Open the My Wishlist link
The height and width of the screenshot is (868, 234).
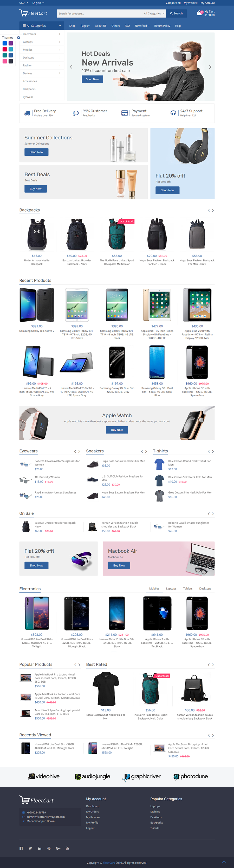click(x=190, y=3)
